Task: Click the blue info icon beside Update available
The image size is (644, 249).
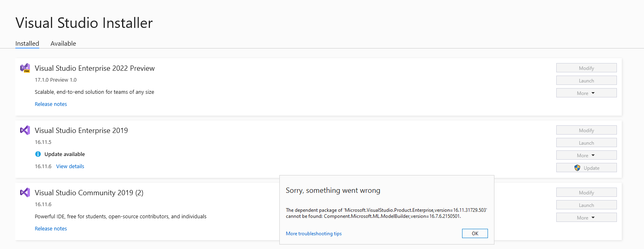Action: coord(38,154)
